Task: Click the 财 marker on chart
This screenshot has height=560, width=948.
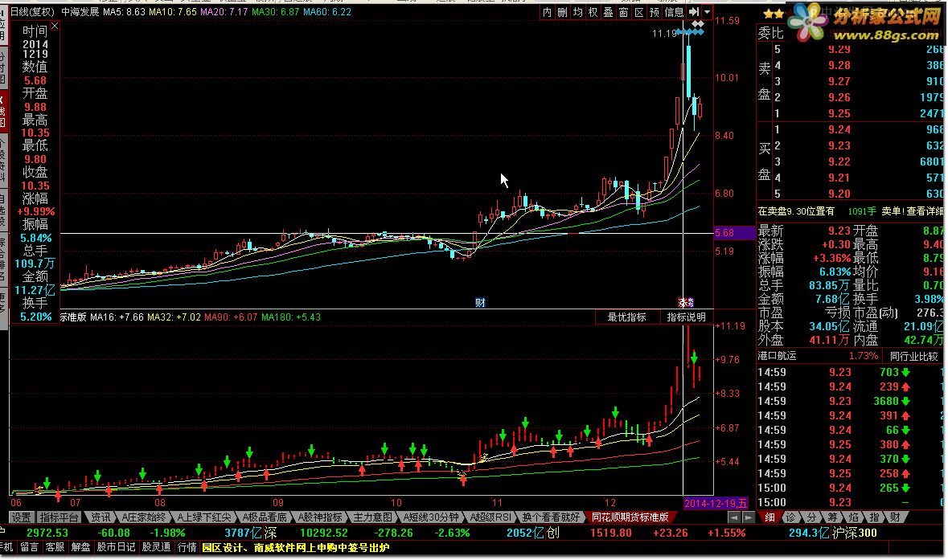Action: point(480,303)
